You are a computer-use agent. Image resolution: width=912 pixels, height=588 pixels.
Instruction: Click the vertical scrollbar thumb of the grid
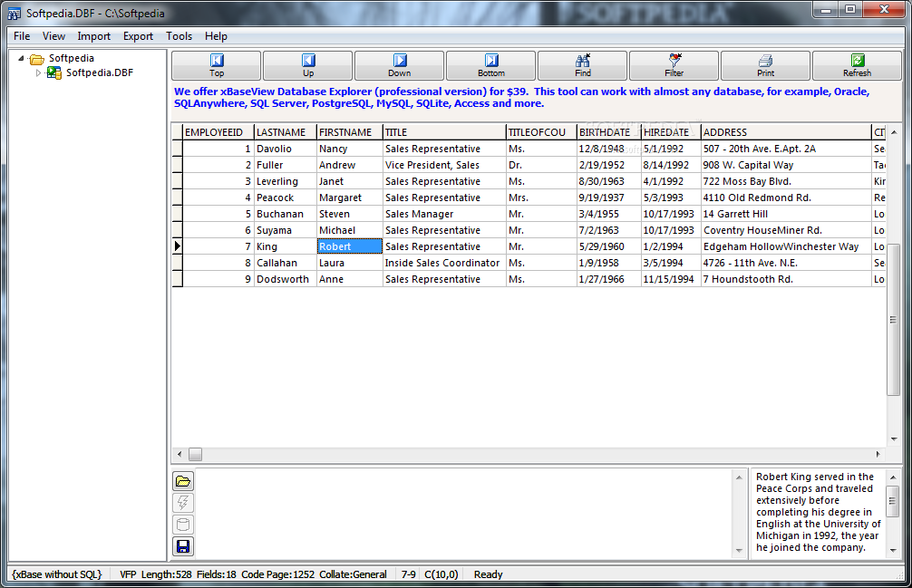893,320
